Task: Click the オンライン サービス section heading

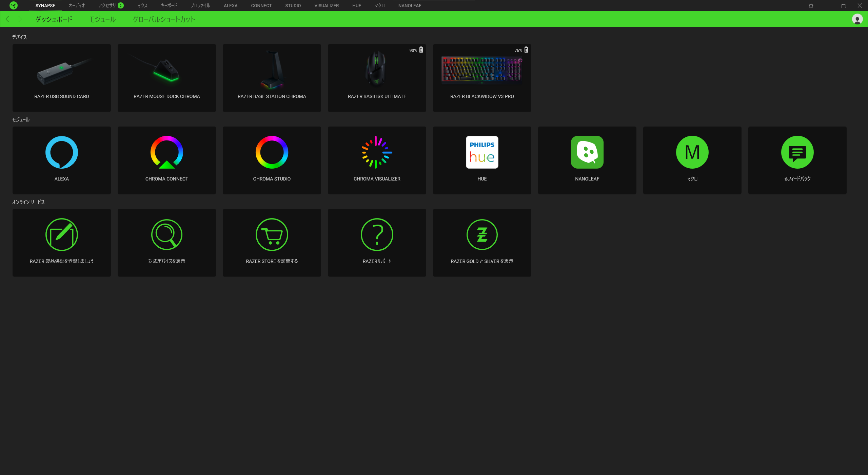Action: point(28,202)
